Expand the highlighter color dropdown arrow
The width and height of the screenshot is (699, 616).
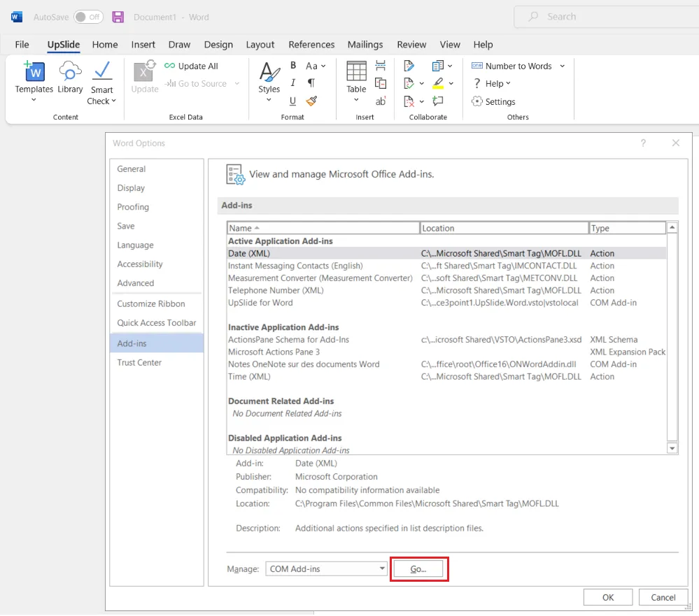(x=451, y=83)
